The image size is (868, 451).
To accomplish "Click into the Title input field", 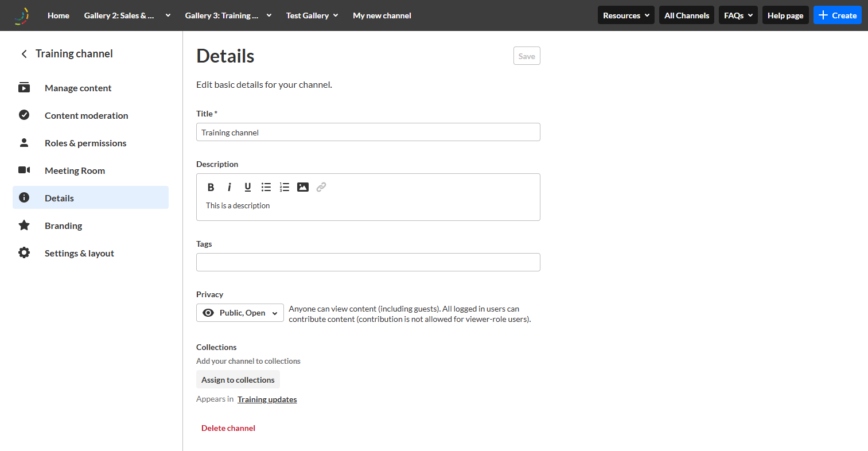I will [368, 132].
